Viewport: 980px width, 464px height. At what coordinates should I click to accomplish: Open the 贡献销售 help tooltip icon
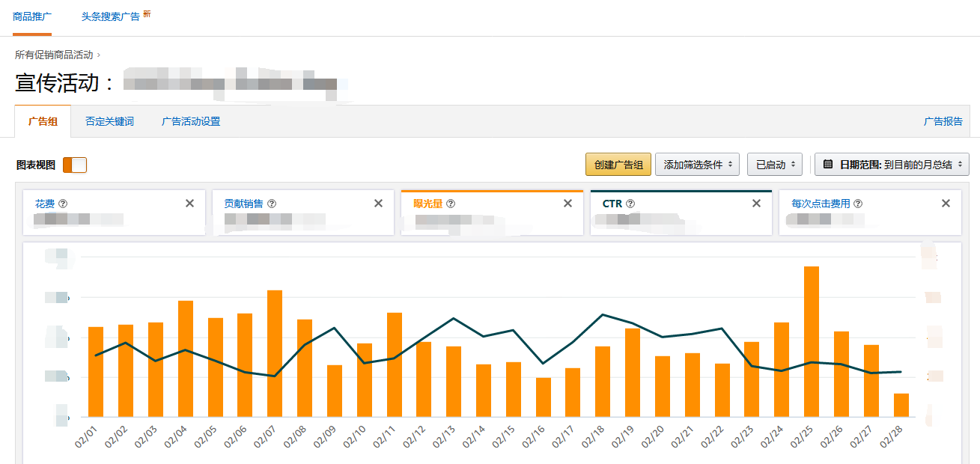[x=273, y=202]
